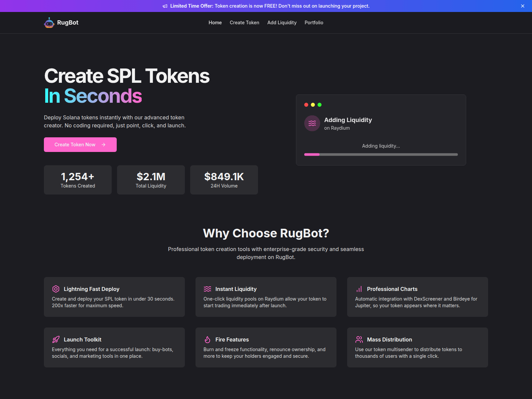Click the Launch Toolkit rocket icon
This screenshot has width=532, height=399.
[x=56, y=339]
